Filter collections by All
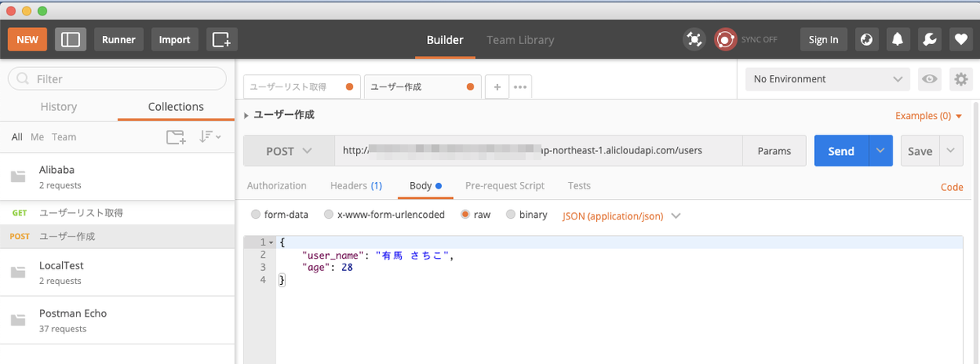The height and width of the screenshot is (364, 980). [17, 137]
